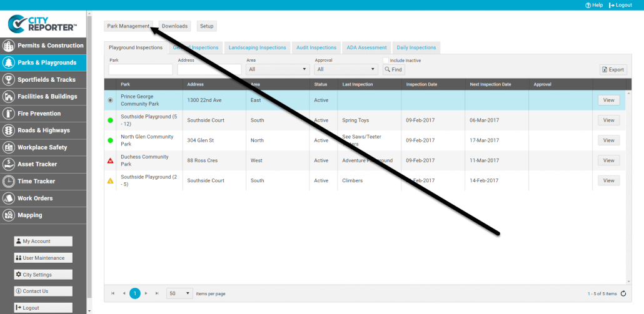Click the Park name input field

click(141, 69)
